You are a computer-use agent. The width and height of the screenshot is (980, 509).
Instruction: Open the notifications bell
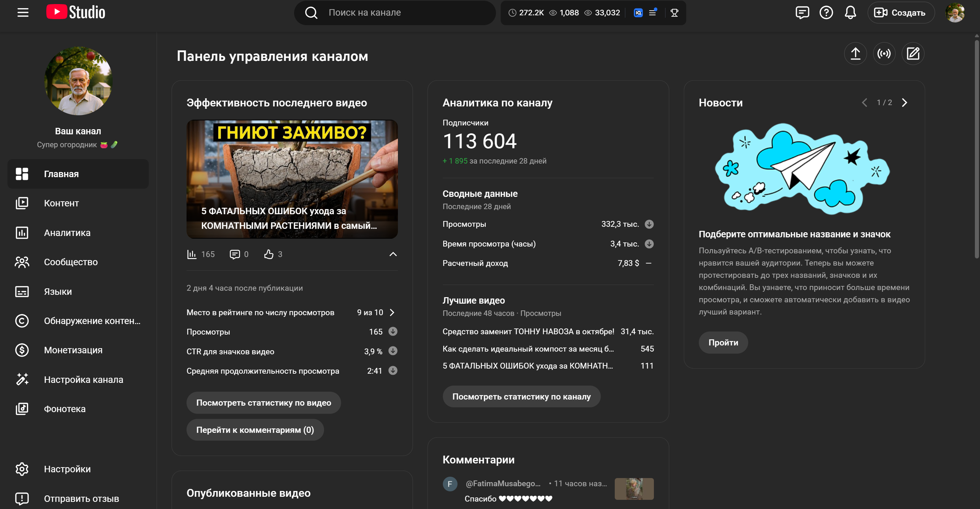click(850, 13)
